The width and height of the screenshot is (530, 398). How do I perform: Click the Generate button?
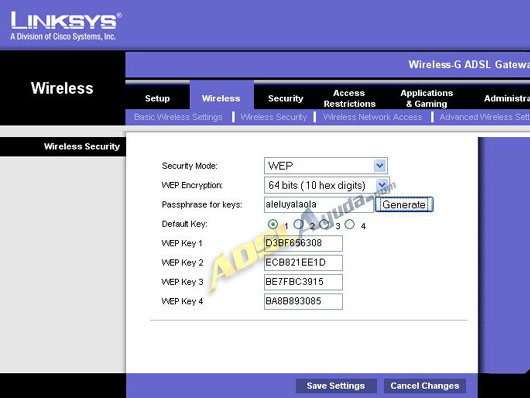[404, 205]
